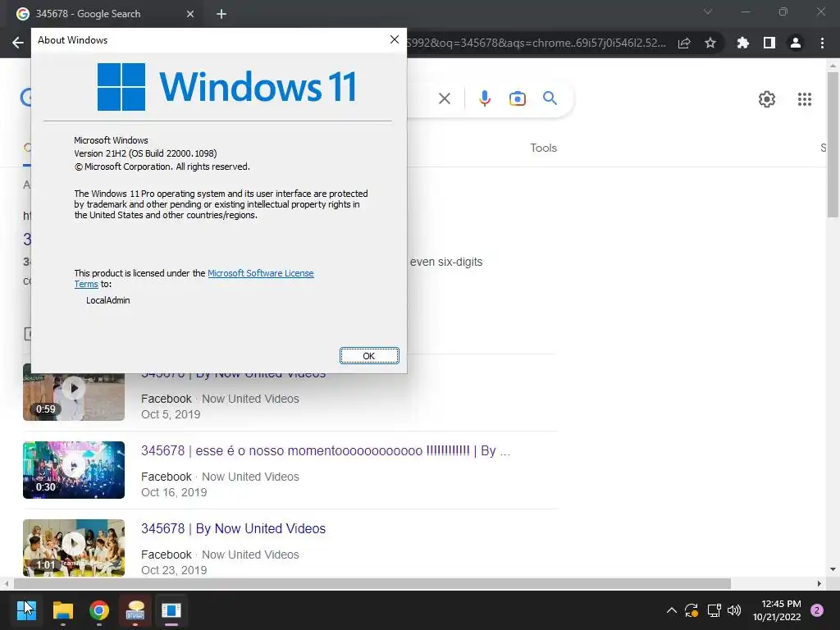Click the horizontal scrollbar thumb

[x=372, y=583]
